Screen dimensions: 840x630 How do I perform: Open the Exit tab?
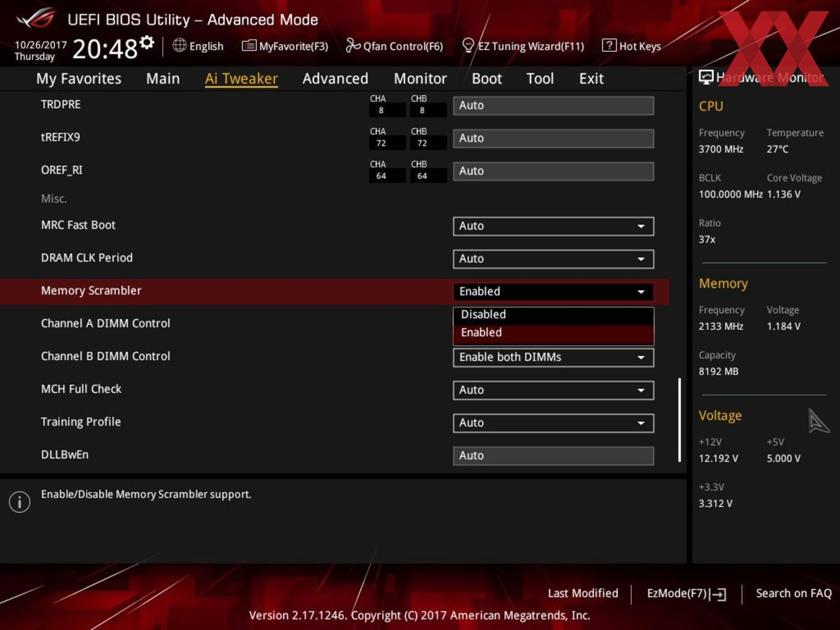(591, 78)
